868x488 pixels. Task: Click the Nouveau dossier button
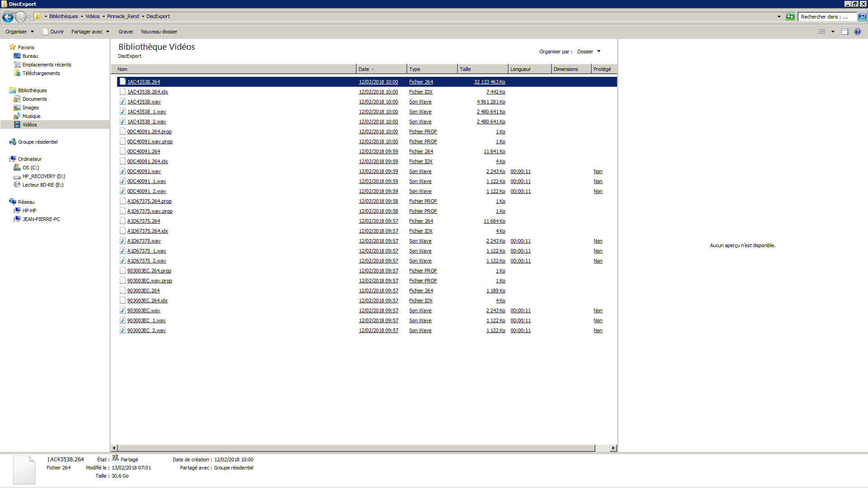pos(159,32)
